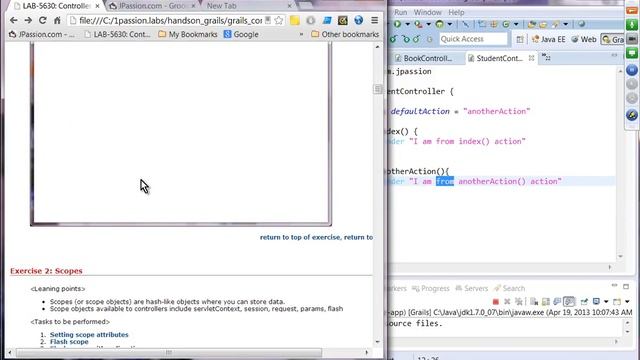The width and height of the screenshot is (640, 360).
Task: Close the LAB-5630 Chrome tab
Action: tap(97, 6)
